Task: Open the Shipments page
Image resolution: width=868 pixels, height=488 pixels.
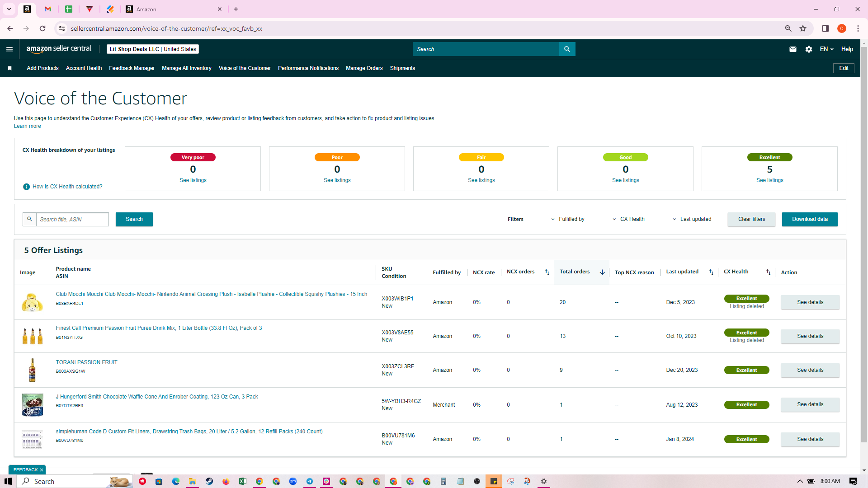Action: tap(402, 68)
